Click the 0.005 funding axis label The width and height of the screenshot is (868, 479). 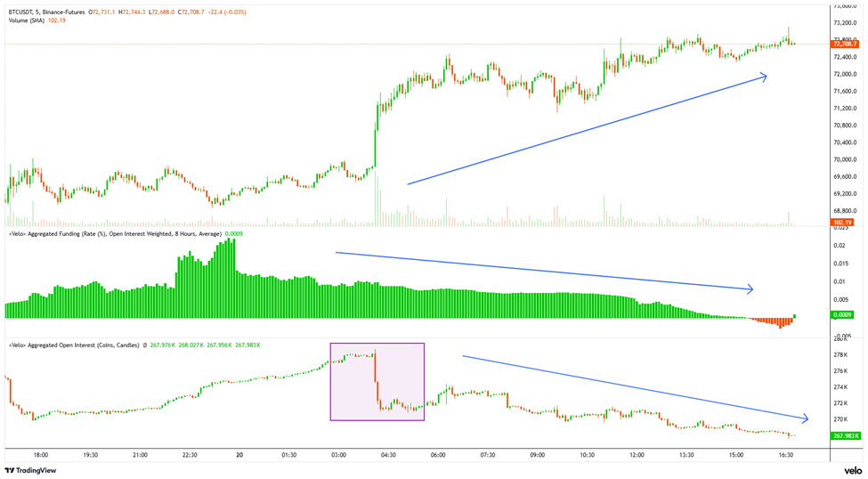[841, 300]
